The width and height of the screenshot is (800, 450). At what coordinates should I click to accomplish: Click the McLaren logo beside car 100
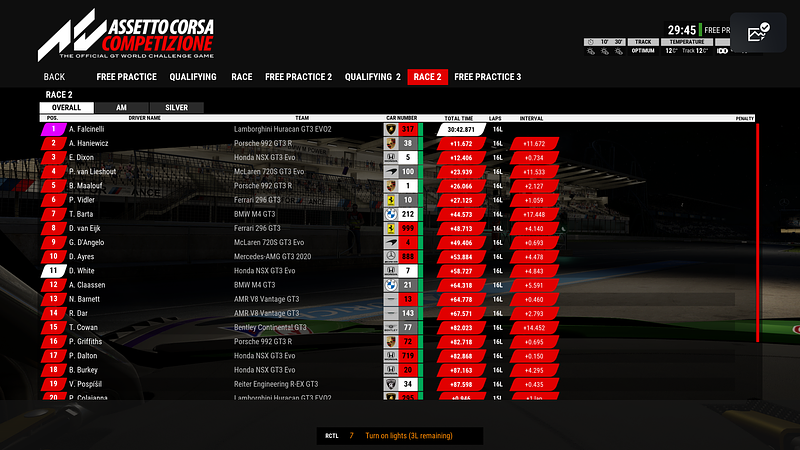tap(391, 171)
